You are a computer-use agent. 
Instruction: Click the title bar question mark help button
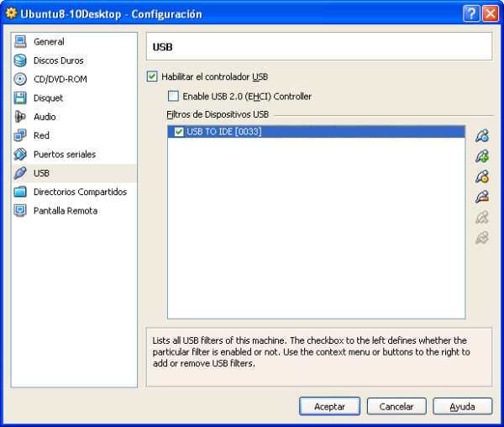472,13
